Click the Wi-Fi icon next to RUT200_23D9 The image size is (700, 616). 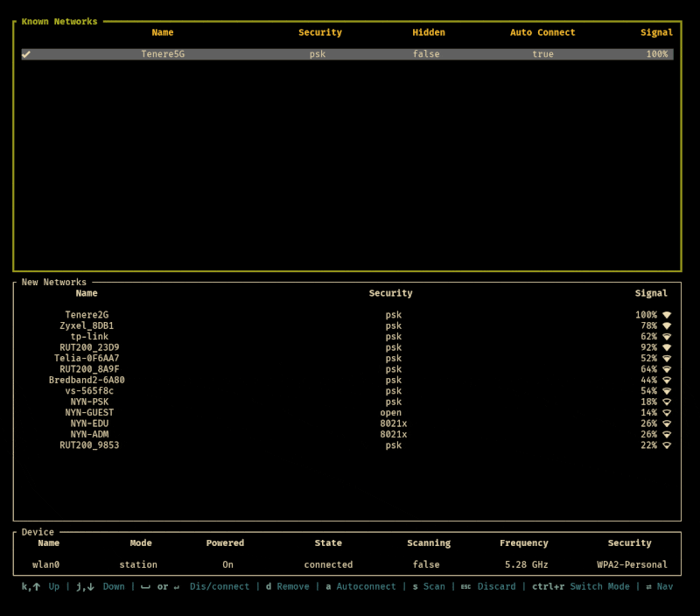click(x=667, y=347)
